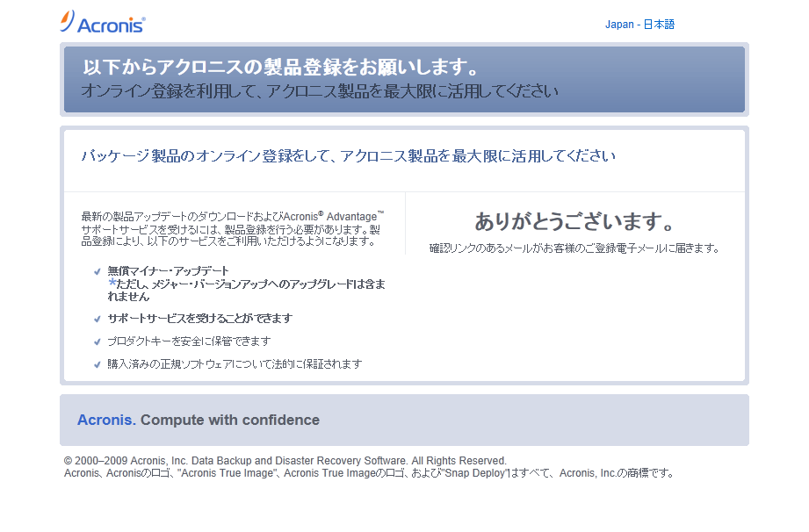Click the paragraph 最新の製品アップデートのダウンロード
Screen dimensions: 809x532
click(x=233, y=228)
